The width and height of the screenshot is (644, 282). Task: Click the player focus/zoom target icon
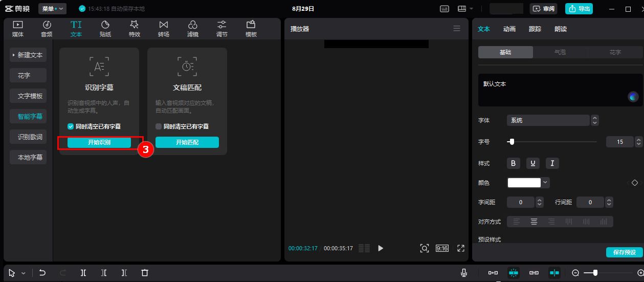click(425, 248)
